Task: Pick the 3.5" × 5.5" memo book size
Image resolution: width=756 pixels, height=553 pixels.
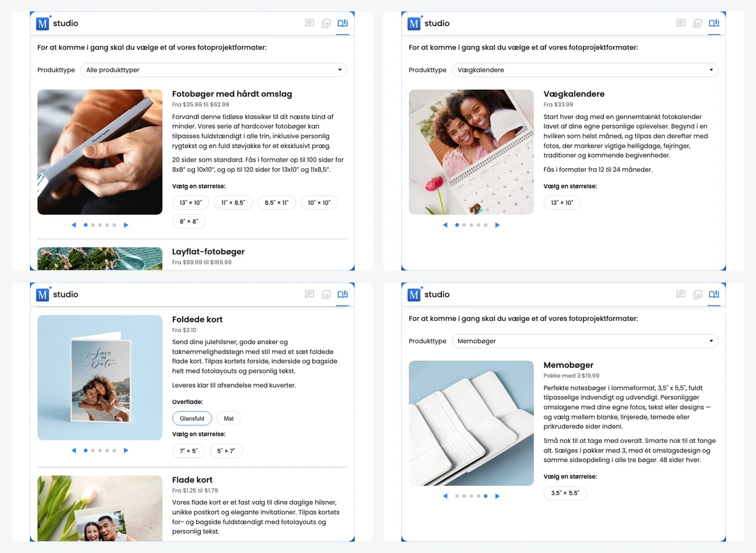Action: pos(565,493)
